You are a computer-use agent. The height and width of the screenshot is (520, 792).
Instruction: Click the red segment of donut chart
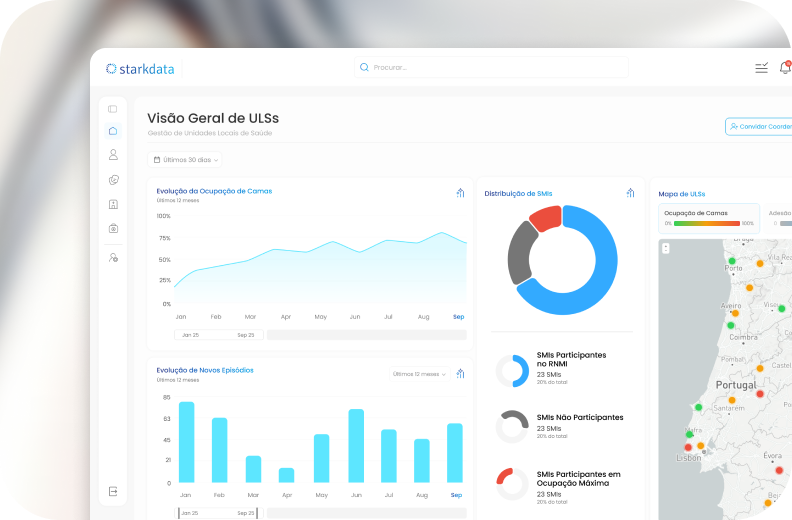point(547,218)
